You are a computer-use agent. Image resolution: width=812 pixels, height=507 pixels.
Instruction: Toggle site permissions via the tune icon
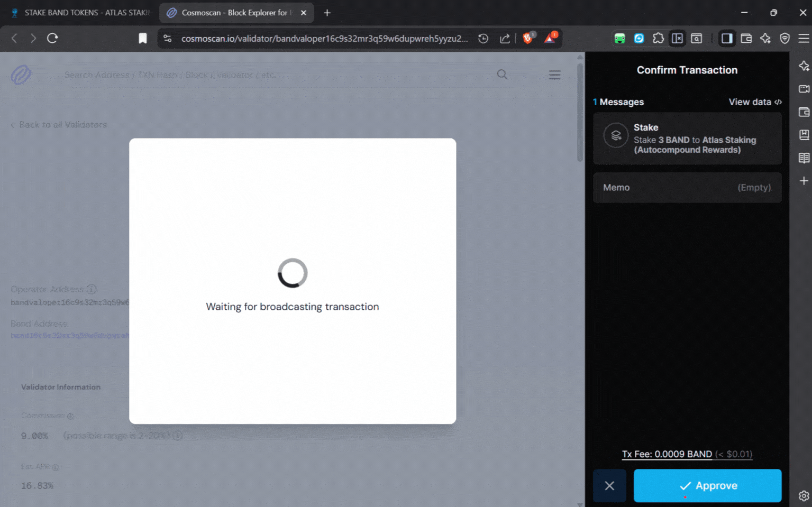pyautogui.click(x=167, y=38)
